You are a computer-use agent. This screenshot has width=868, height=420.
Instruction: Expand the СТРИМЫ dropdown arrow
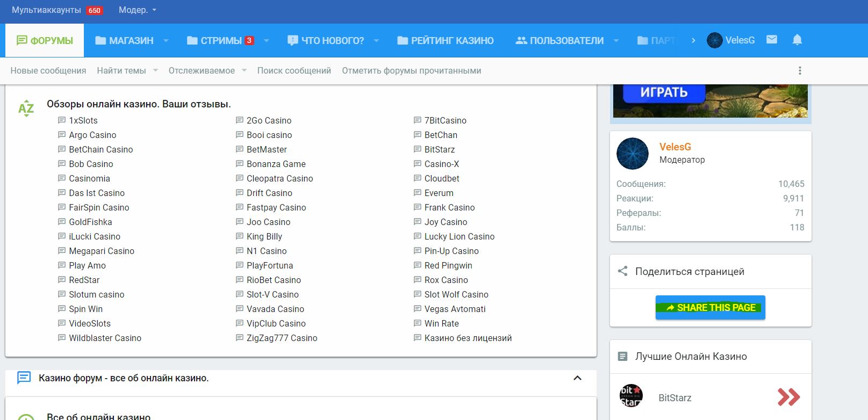[x=266, y=40]
